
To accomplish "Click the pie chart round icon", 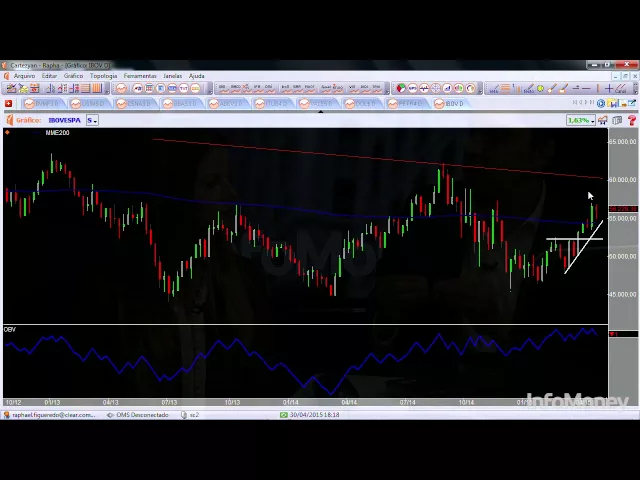I will (x=401, y=88).
